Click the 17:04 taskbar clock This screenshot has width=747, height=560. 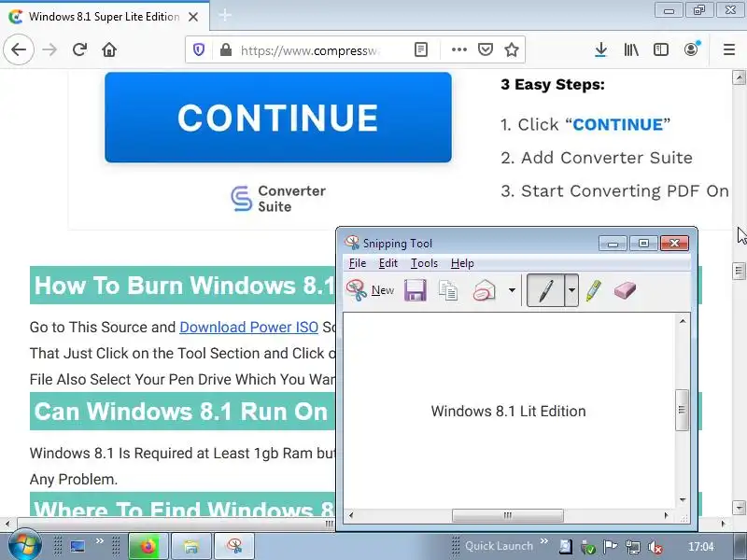pos(701,547)
